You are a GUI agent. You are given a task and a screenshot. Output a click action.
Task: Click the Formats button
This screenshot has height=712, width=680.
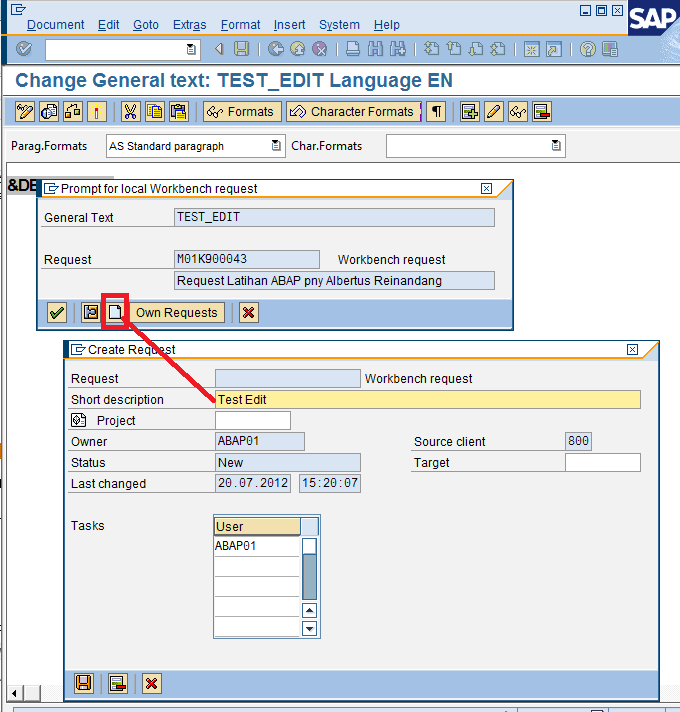pos(242,112)
